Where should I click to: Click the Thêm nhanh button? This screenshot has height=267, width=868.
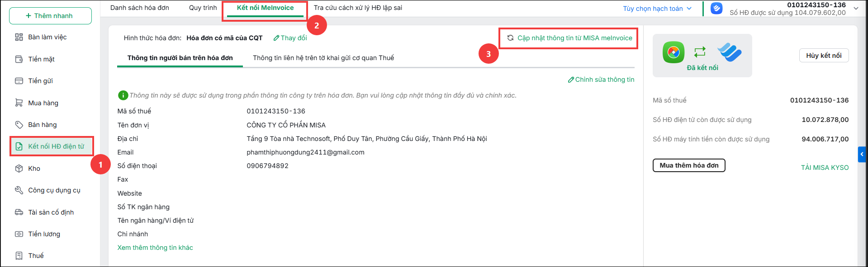click(50, 16)
